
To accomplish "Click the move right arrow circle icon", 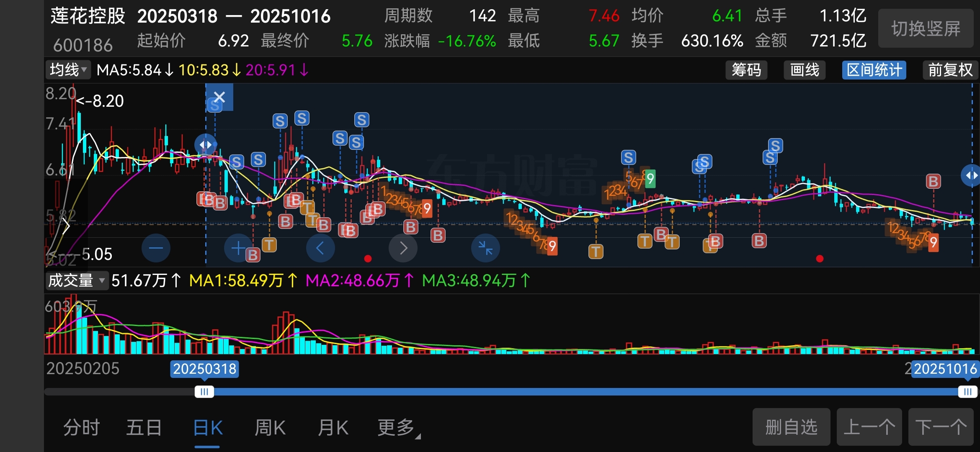I will [403, 248].
